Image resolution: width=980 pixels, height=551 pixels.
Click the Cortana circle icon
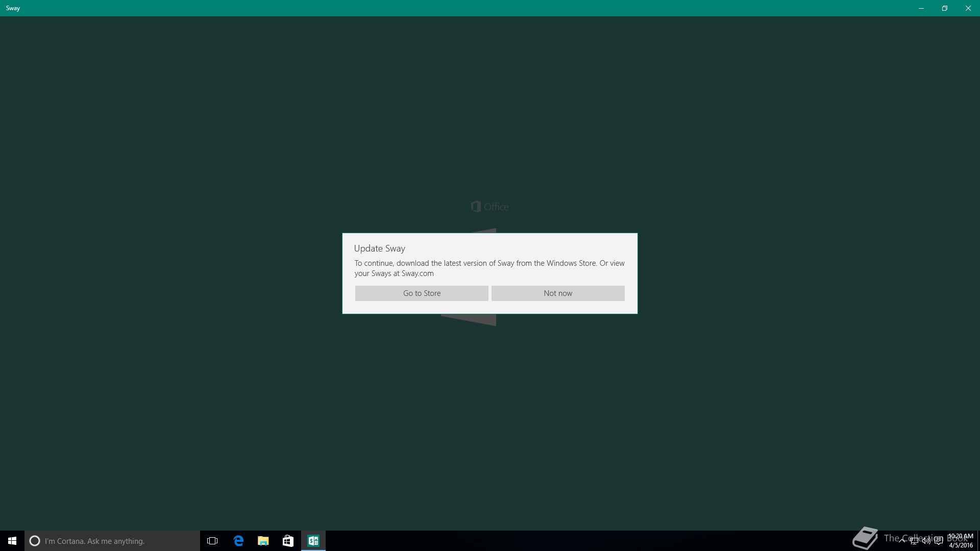pos(35,541)
